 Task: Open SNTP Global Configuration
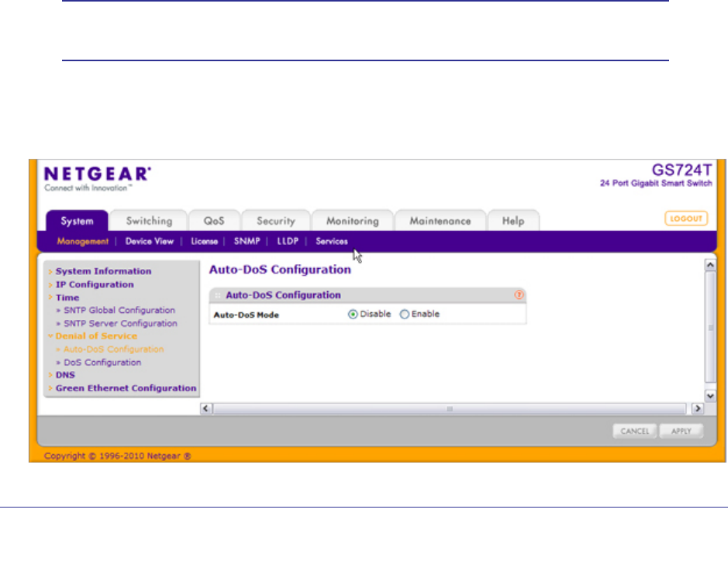119,310
